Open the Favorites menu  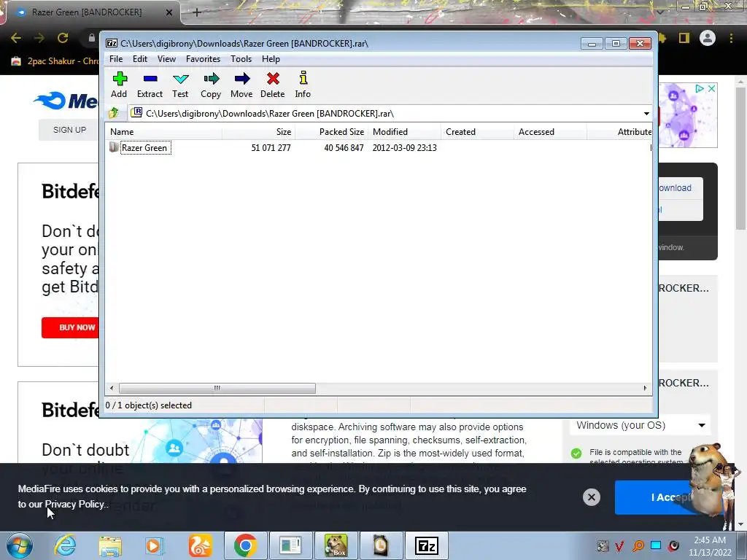pos(203,59)
